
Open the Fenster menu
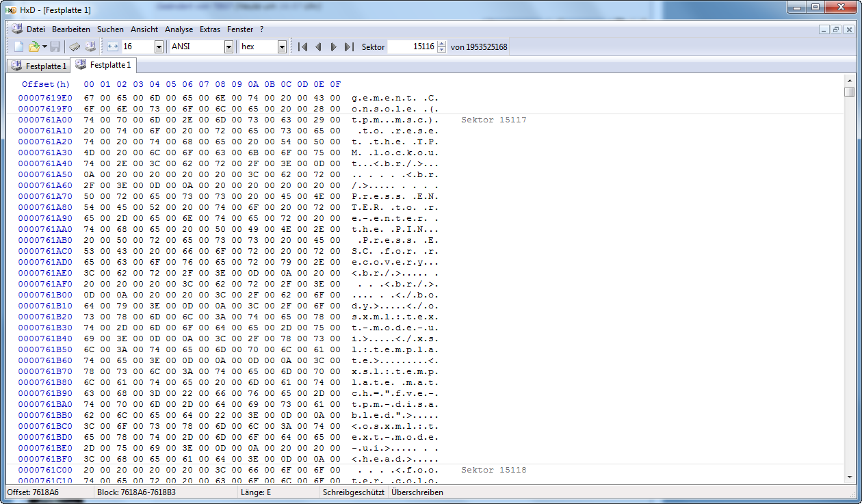tap(240, 29)
